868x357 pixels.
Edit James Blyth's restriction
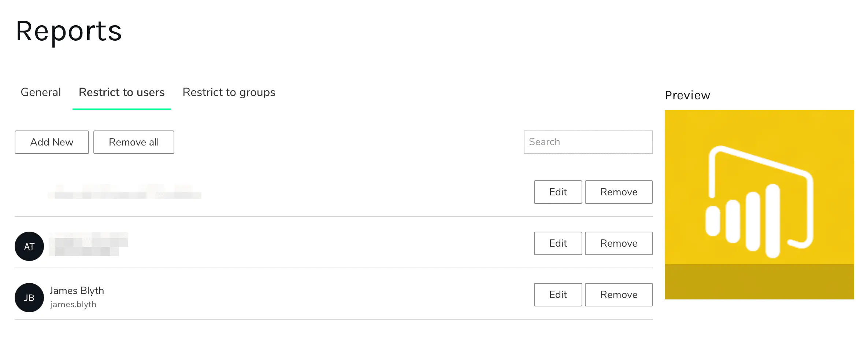point(558,295)
